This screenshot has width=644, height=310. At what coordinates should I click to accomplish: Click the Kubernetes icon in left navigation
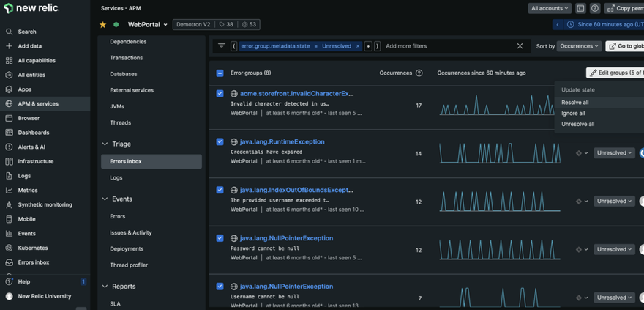(x=9, y=248)
